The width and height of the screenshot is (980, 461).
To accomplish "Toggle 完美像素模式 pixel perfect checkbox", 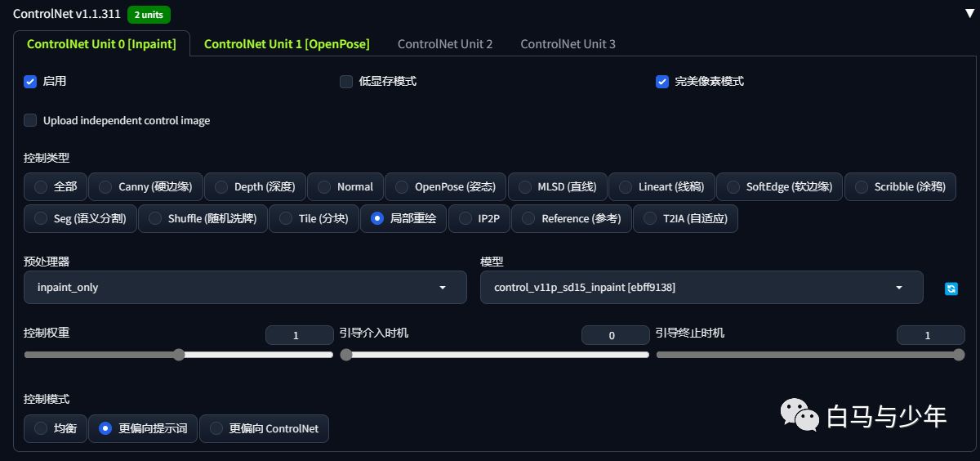I will tap(662, 81).
